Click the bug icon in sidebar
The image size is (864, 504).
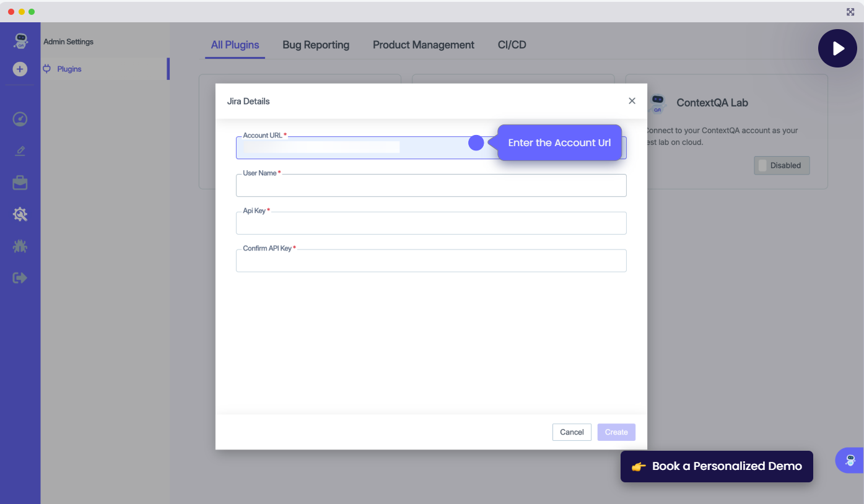[x=20, y=246]
